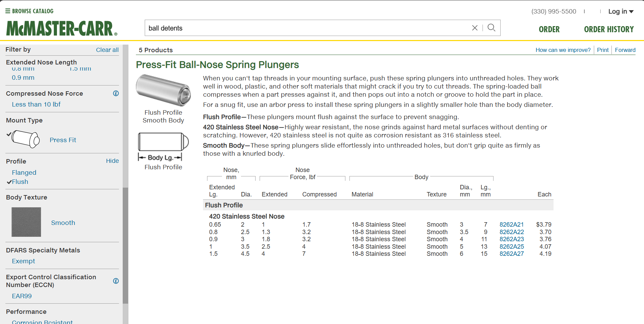Screen dimensions: 644x324
Task: Clear the search box with the X icon
Action: pyautogui.click(x=475, y=28)
